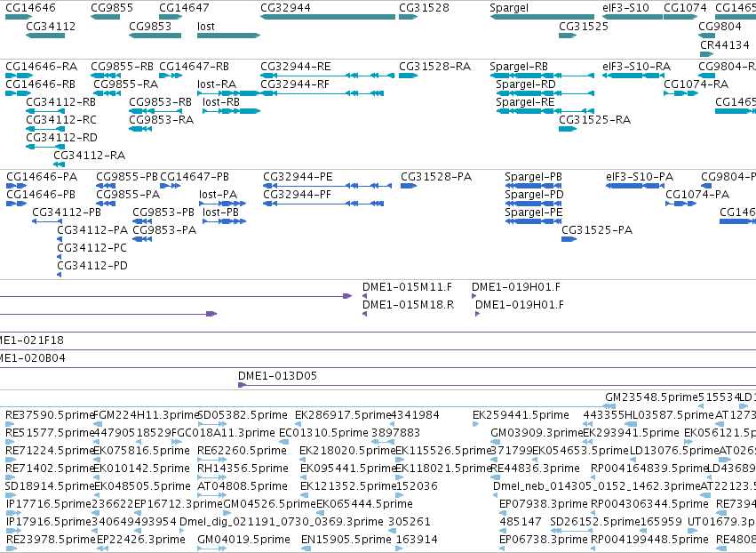Click the CG1074-RA transcript label
This screenshot has height=553, width=756.
click(x=696, y=84)
